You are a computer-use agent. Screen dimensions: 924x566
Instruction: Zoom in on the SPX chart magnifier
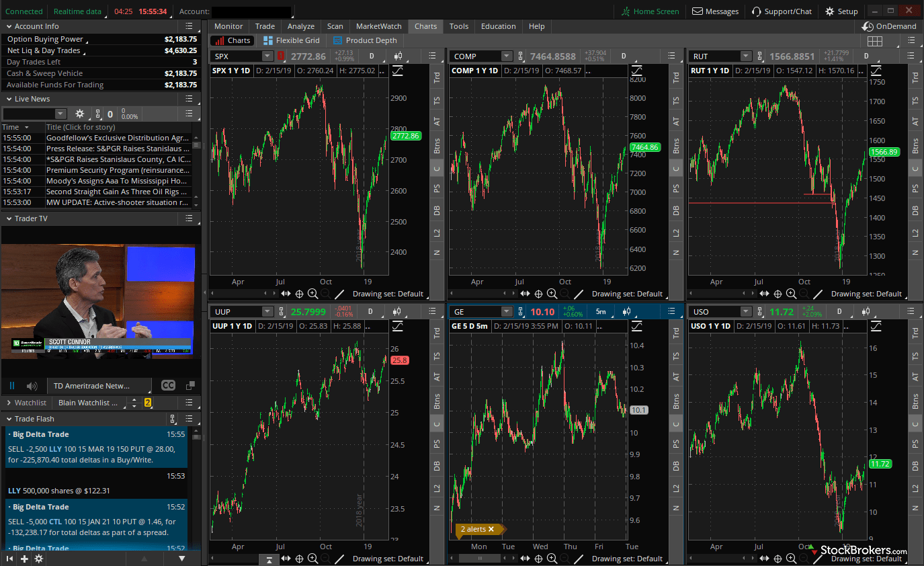click(312, 294)
